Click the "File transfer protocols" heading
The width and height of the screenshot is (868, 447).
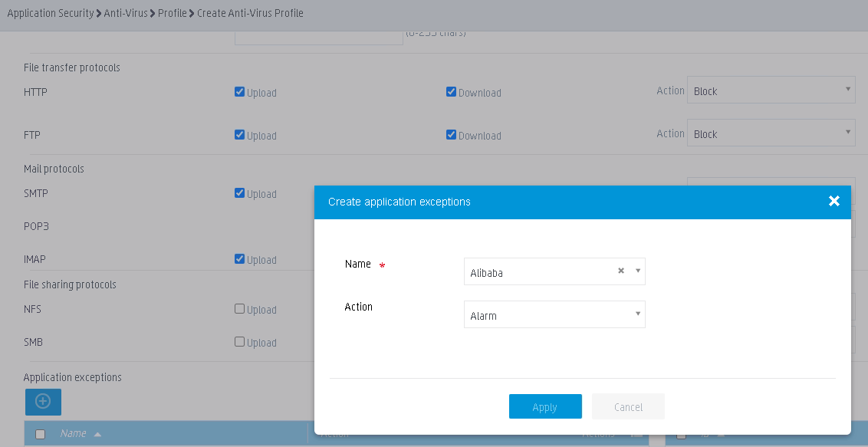72,67
